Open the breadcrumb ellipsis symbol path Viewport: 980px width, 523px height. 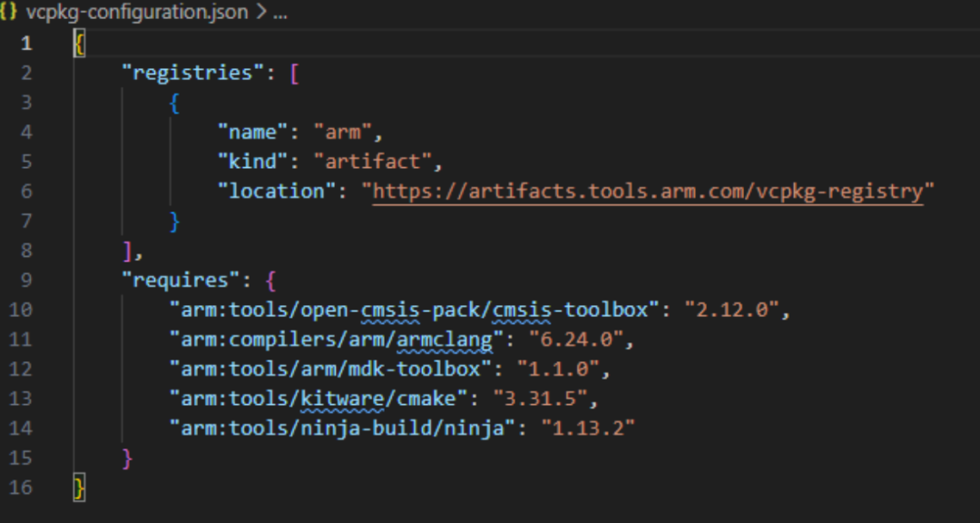(x=280, y=13)
